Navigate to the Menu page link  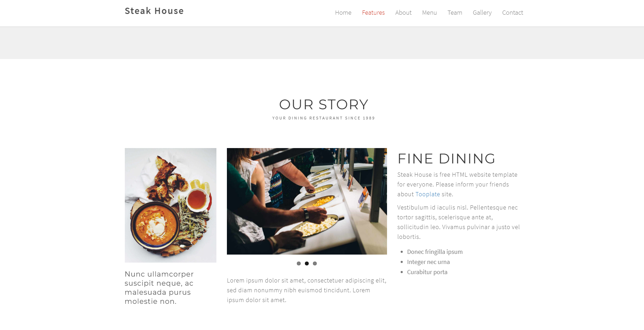pos(429,13)
